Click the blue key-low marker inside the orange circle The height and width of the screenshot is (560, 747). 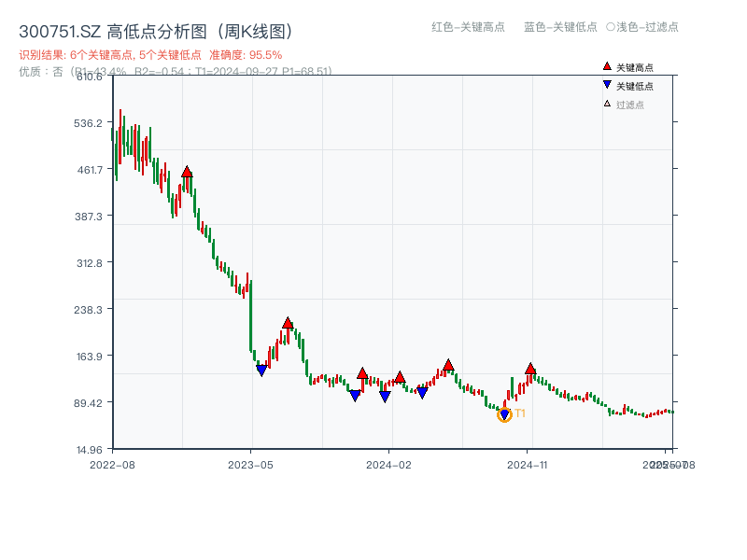[x=503, y=413]
